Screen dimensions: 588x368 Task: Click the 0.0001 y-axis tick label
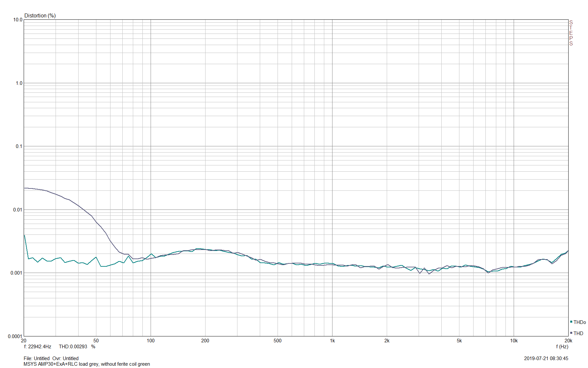(15, 336)
